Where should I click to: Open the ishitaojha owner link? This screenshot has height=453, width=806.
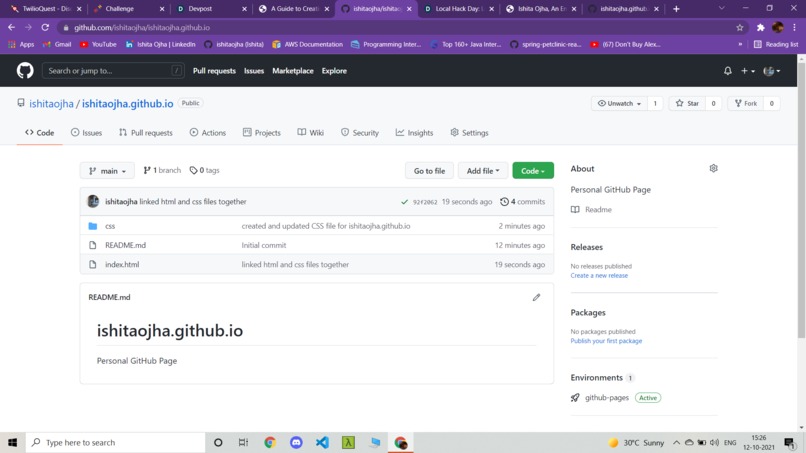click(51, 103)
